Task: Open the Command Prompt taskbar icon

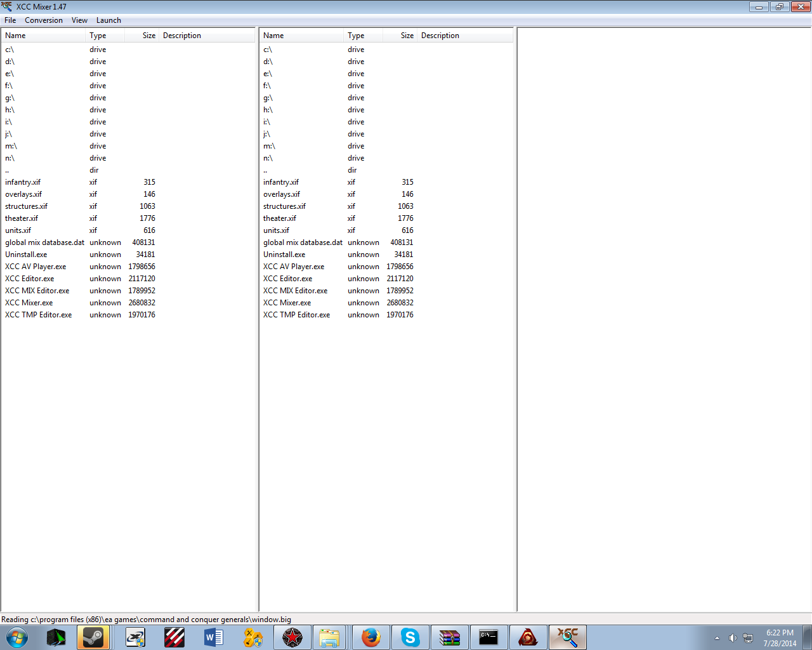Action: pyautogui.click(x=488, y=637)
